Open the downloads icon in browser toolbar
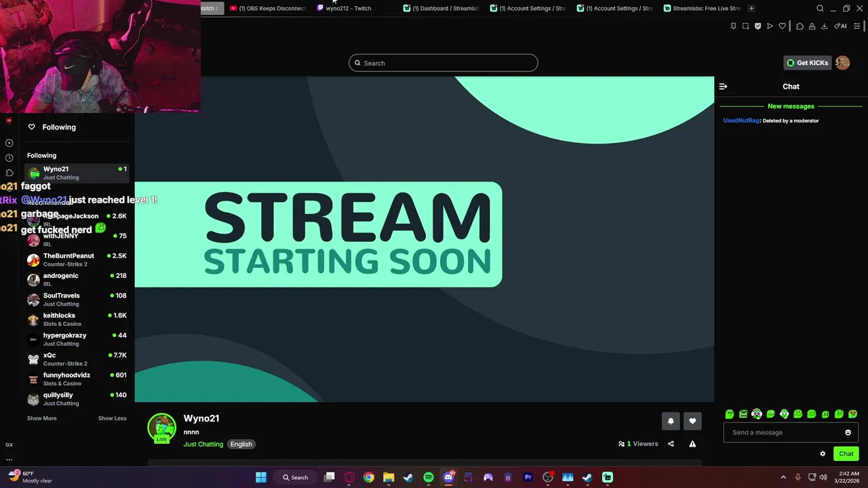This screenshot has width=868, height=488. click(824, 26)
